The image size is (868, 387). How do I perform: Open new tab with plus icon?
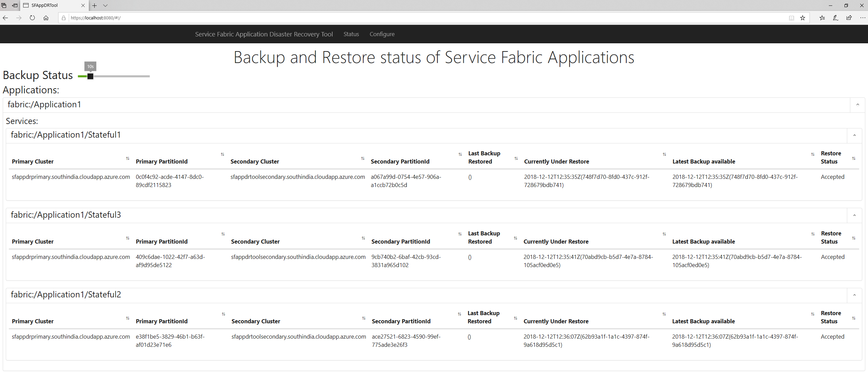[x=95, y=5]
